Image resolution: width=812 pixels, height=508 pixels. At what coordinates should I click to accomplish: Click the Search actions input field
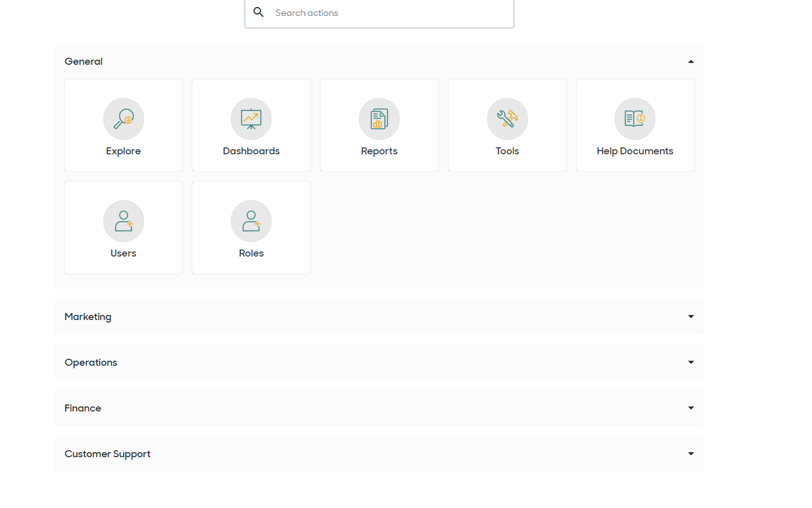pyautogui.click(x=387, y=13)
